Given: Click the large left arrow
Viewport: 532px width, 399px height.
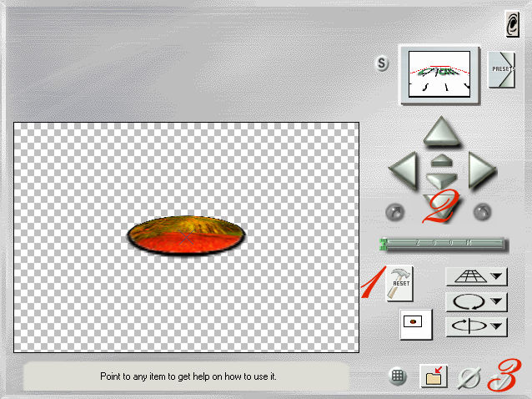Looking at the screenshot, I should (x=404, y=170).
